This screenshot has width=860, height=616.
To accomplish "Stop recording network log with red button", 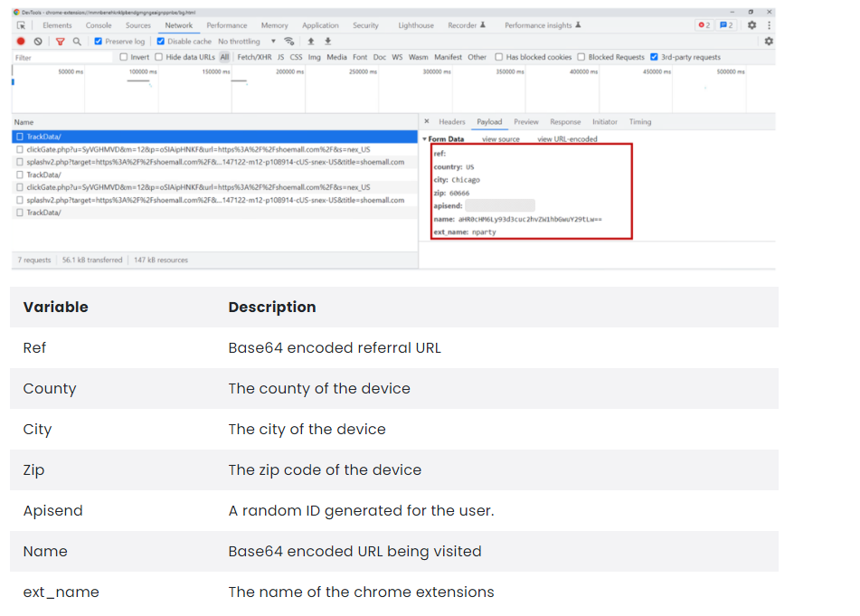I will click(x=21, y=42).
